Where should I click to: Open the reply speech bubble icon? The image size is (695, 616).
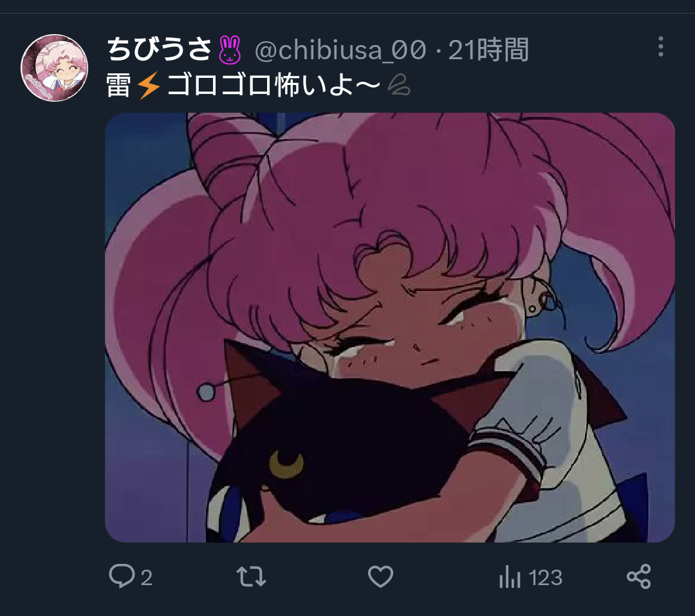[122, 576]
